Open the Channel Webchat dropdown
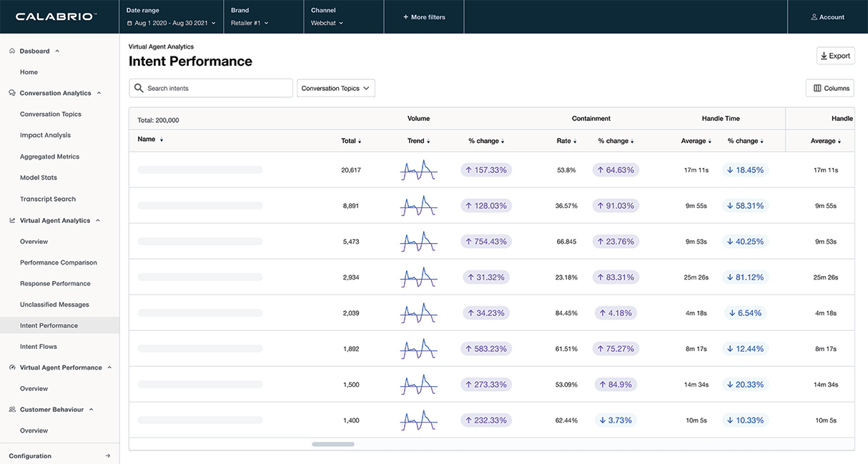Viewport: 868px width, 464px height. point(327,23)
